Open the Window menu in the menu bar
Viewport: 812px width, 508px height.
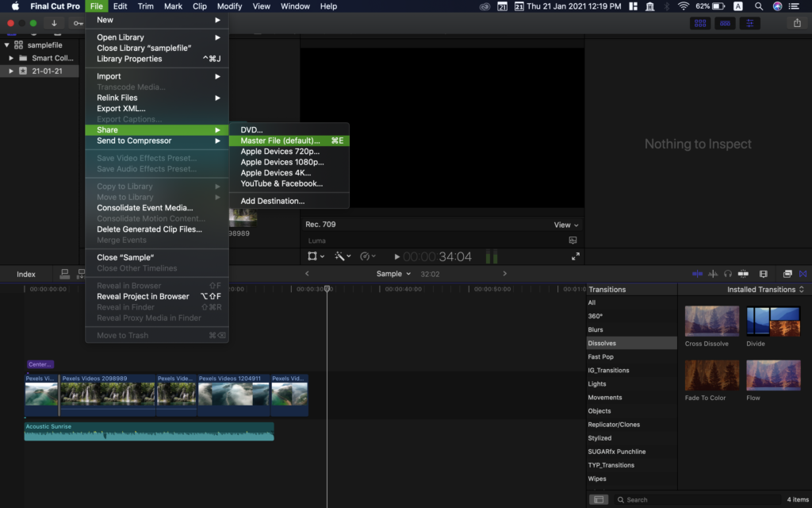click(x=294, y=6)
